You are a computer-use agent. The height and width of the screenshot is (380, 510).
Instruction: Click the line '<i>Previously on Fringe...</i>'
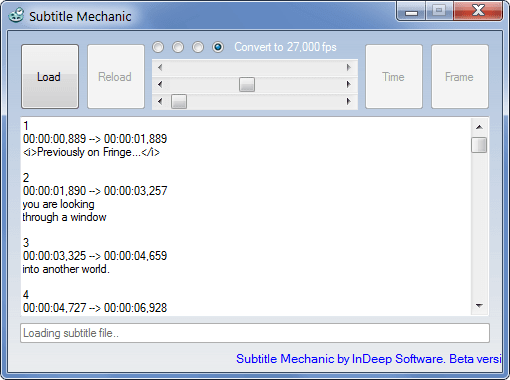(91, 152)
